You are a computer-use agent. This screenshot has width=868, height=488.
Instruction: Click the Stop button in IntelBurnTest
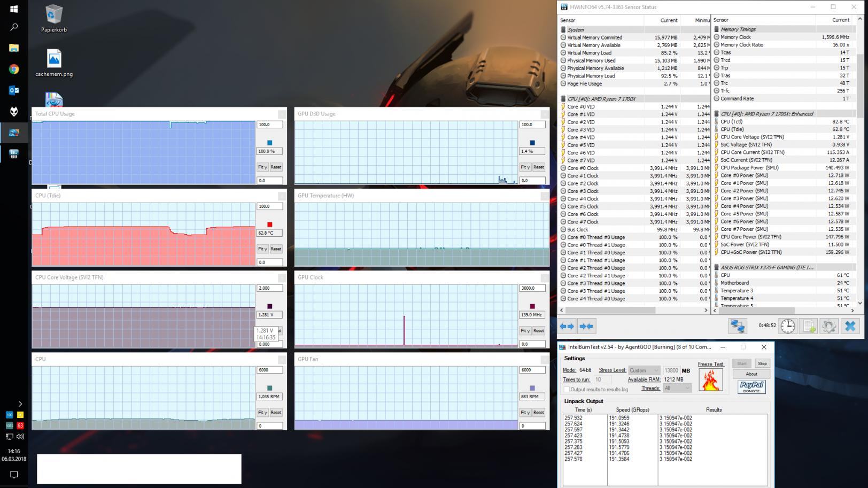tap(762, 363)
